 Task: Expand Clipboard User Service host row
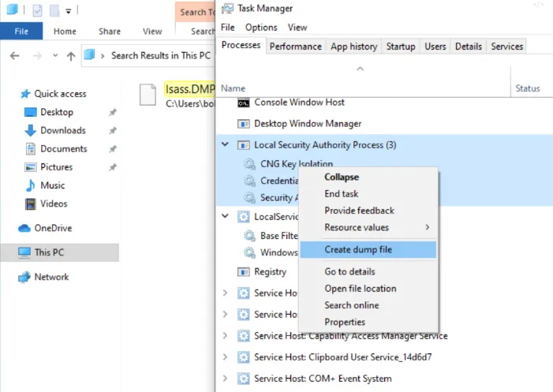pos(225,357)
